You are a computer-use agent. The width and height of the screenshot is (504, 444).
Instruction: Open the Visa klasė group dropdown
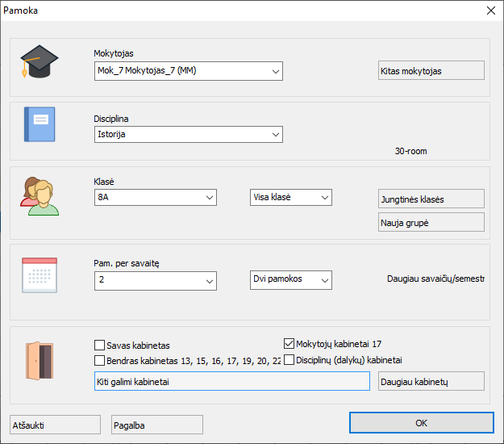tap(291, 197)
